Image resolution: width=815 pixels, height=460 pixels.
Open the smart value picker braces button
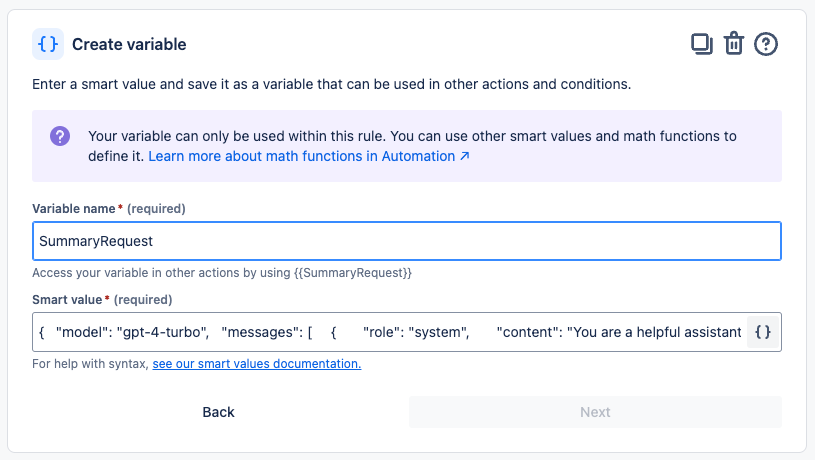tap(762, 332)
